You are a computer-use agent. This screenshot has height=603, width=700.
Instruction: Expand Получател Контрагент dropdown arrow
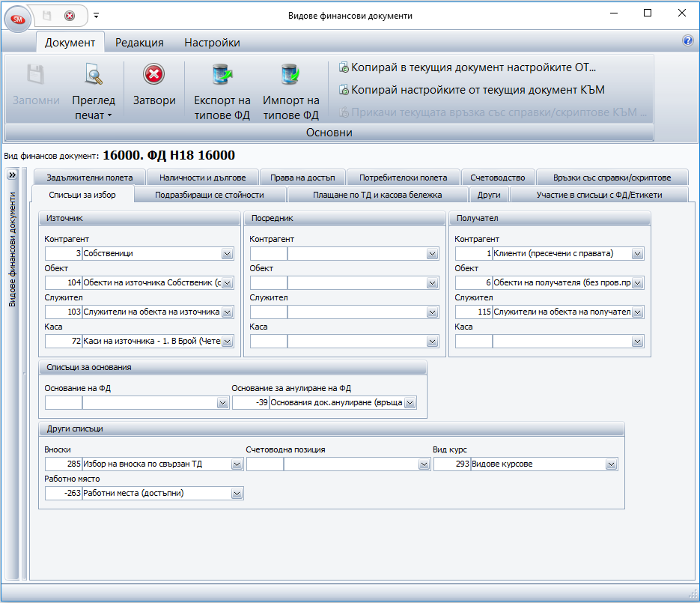638,254
